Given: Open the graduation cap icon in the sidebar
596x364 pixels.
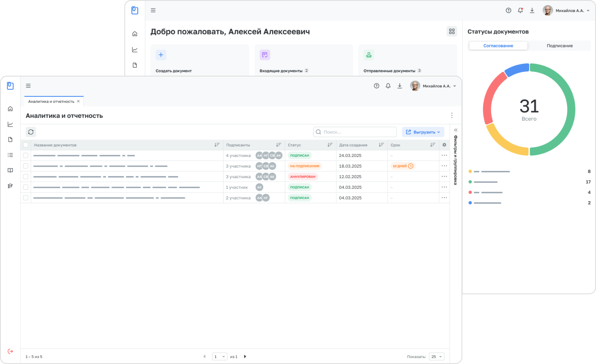Looking at the screenshot, I should 10,186.
